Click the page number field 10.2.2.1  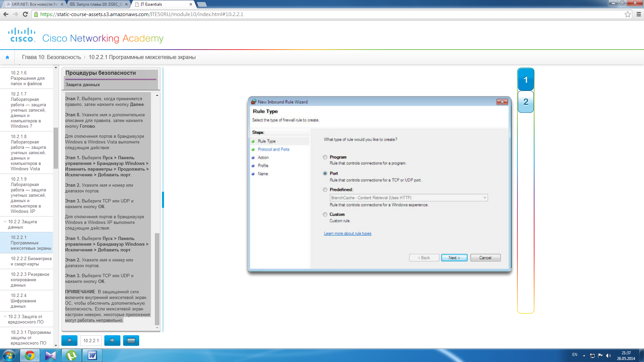click(x=91, y=341)
